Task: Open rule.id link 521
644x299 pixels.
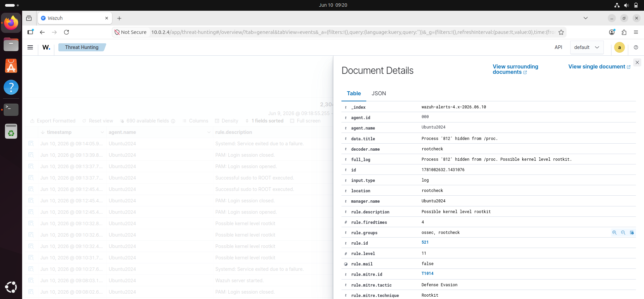Action: coord(425,242)
